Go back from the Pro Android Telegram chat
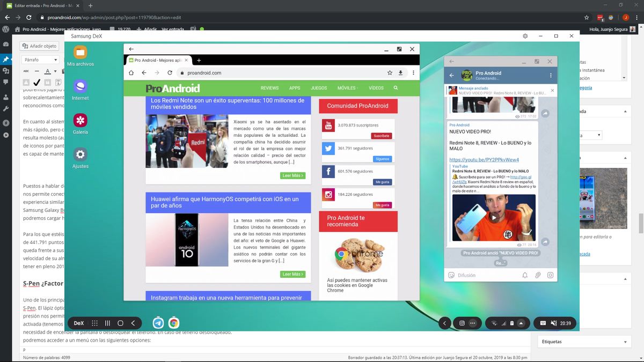This screenshot has width=644, height=362. tap(452, 76)
